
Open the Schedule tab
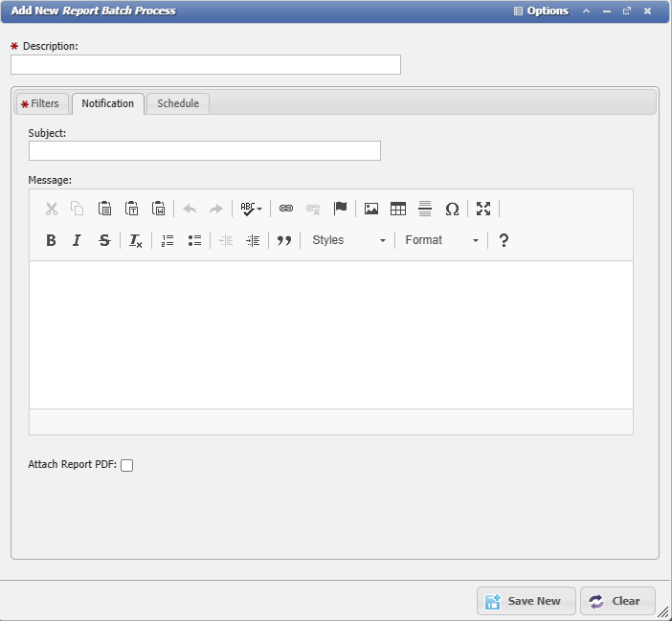(178, 103)
